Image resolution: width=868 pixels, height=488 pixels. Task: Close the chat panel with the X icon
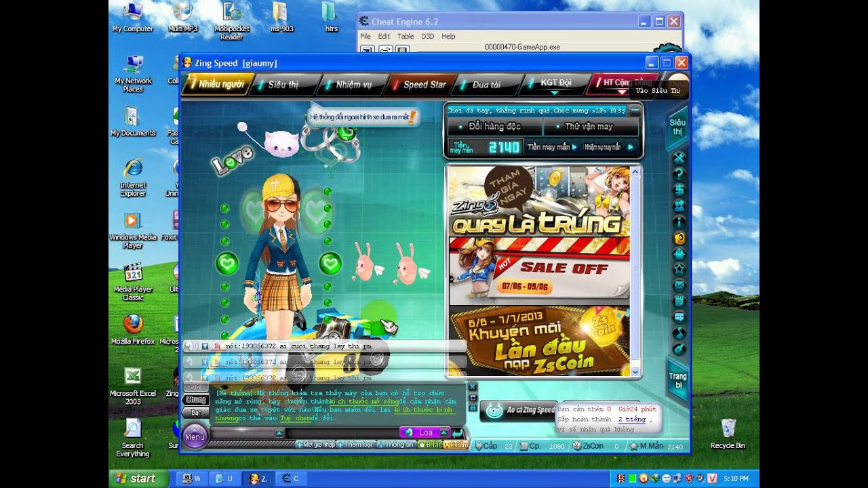tap(473, 388)
